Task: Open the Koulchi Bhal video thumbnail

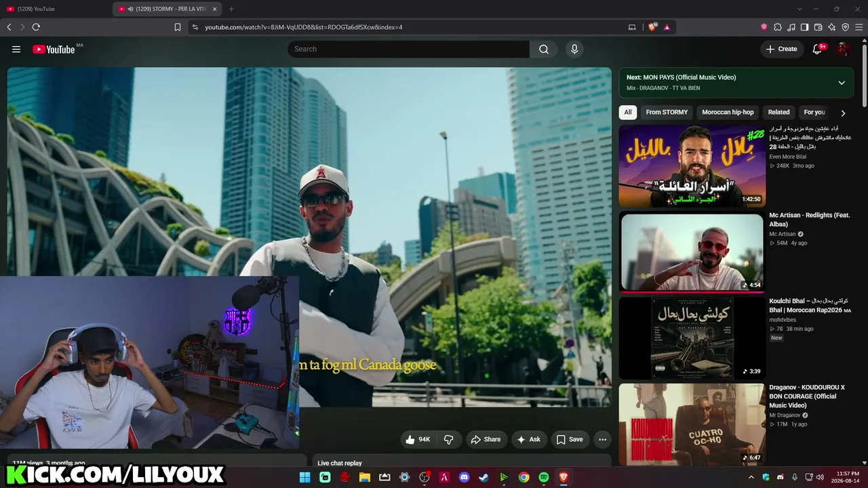Action: click(692, 338)
